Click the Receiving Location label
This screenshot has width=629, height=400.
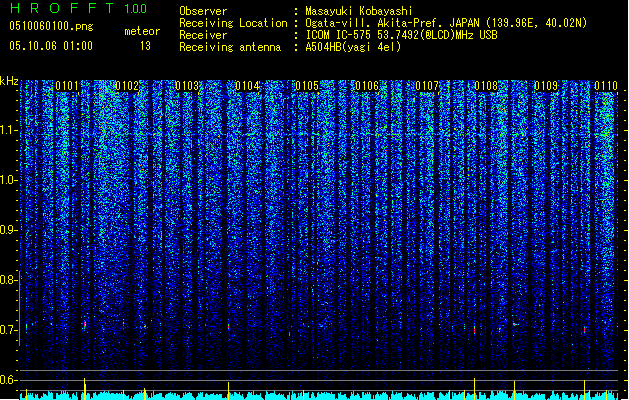coord(233,23)
